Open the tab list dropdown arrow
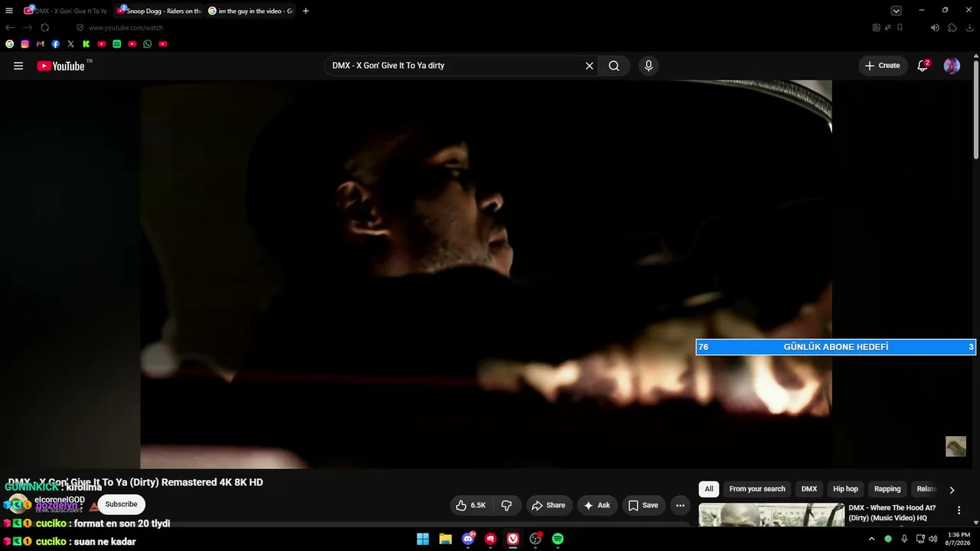This screenshot has width=980, height=551. point(896,11)
